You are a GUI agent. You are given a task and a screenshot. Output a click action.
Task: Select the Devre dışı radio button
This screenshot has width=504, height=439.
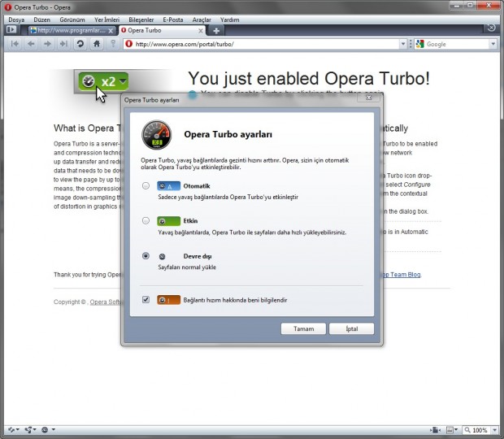[x=146, y=256]
